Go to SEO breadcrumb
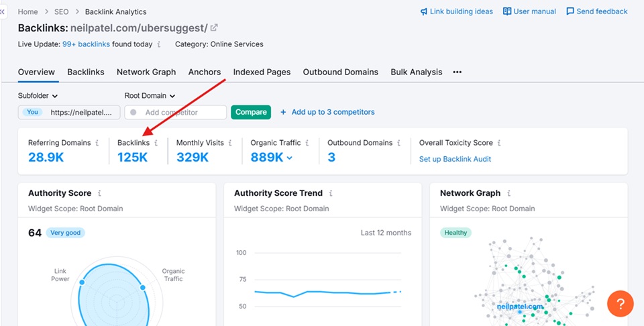This screenshot has height=326, width=644. (62, 12)
